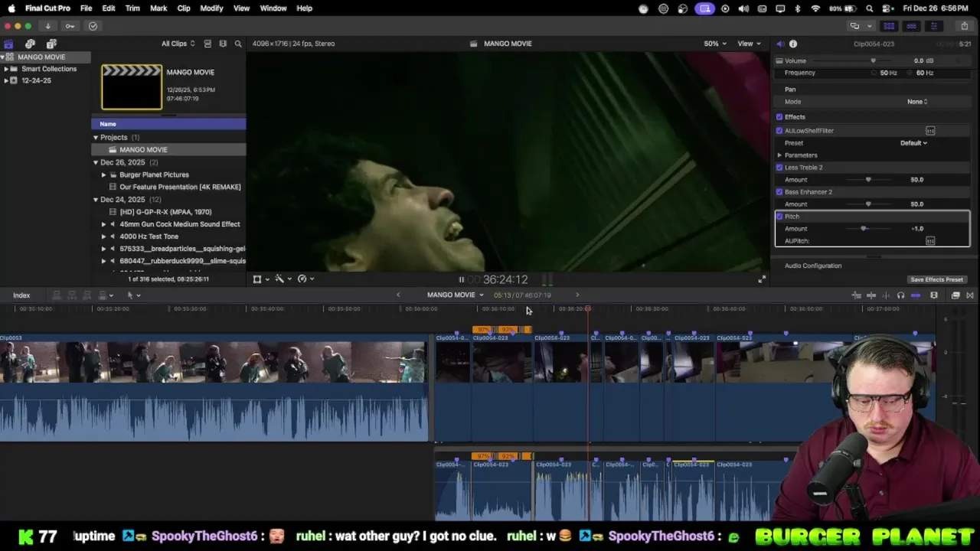
Task: Toggle the Timeline show/hide button
Action: point(911,26)
